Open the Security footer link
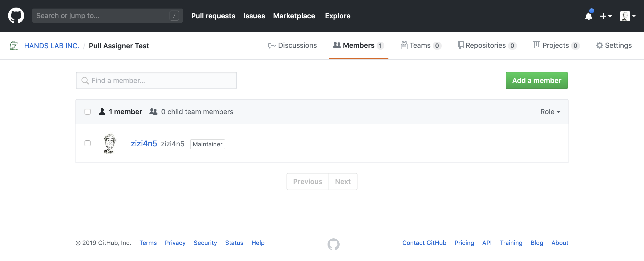Viewport: 644px width, 261px height. tap(205, 243)
